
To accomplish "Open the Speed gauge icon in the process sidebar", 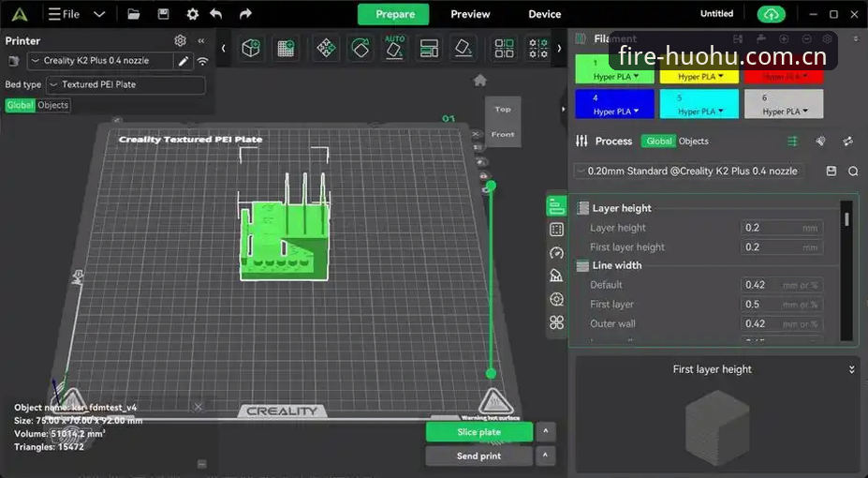I will [556, 252].
